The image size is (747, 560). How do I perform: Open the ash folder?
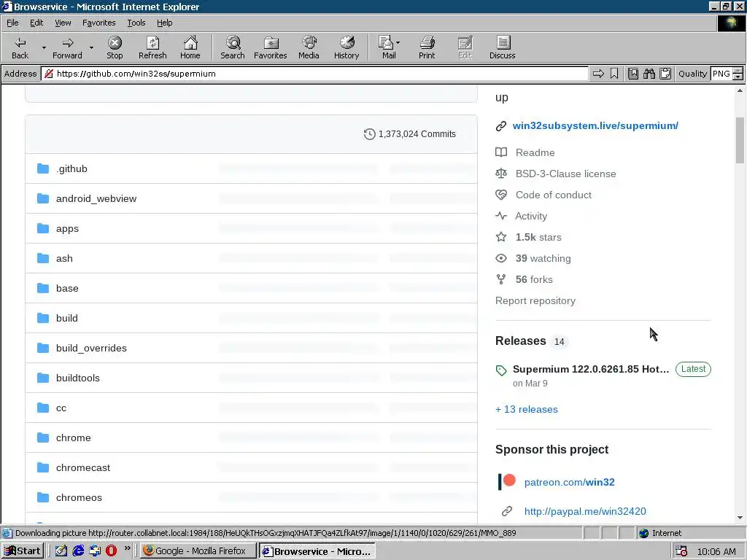click(64, 259)
